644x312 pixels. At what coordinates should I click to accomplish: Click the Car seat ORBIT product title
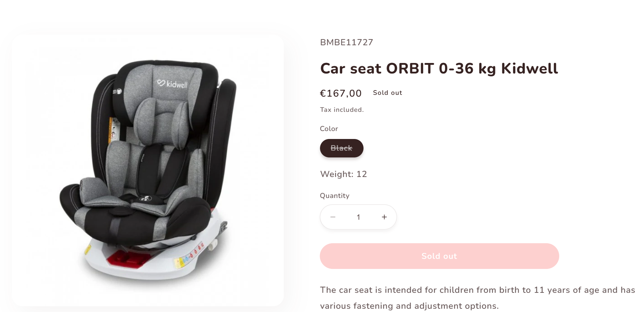439,68
